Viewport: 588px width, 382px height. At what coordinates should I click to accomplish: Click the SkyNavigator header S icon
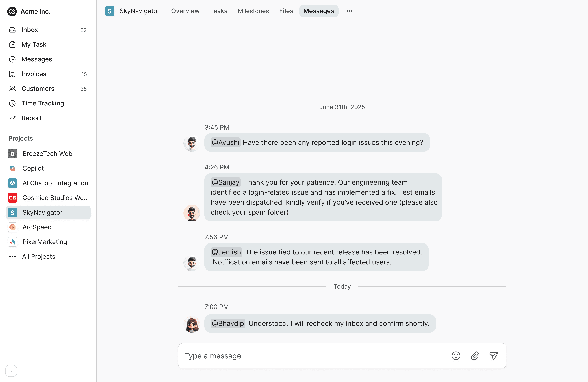tap(109, 11)
